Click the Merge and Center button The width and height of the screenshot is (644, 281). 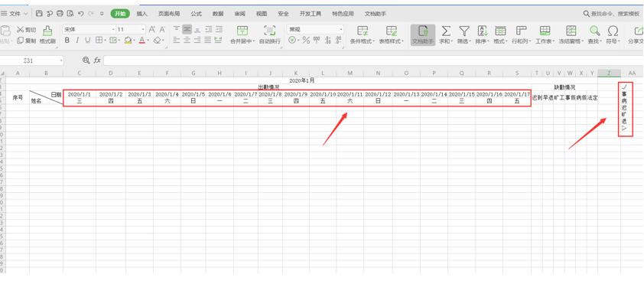point(242,34)
